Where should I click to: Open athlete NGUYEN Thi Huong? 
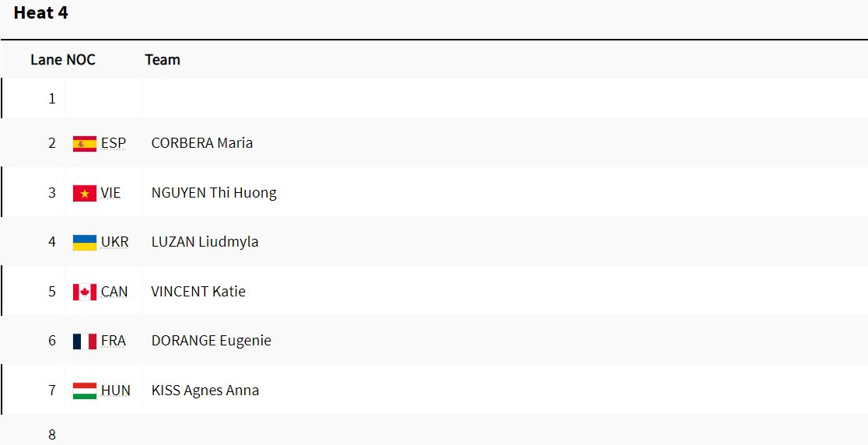click(214, 193)
